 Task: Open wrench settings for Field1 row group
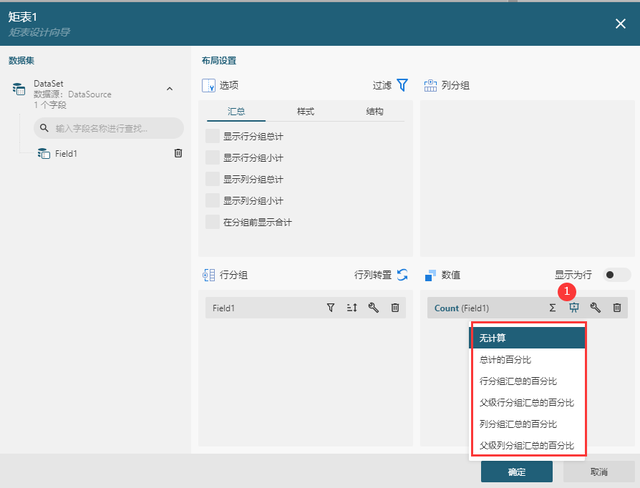373,309
